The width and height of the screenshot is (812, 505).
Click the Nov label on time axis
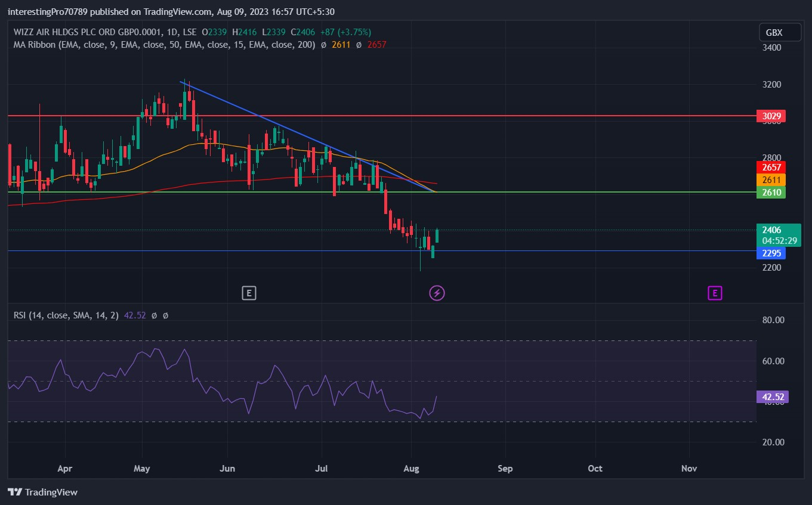point(689,469)
